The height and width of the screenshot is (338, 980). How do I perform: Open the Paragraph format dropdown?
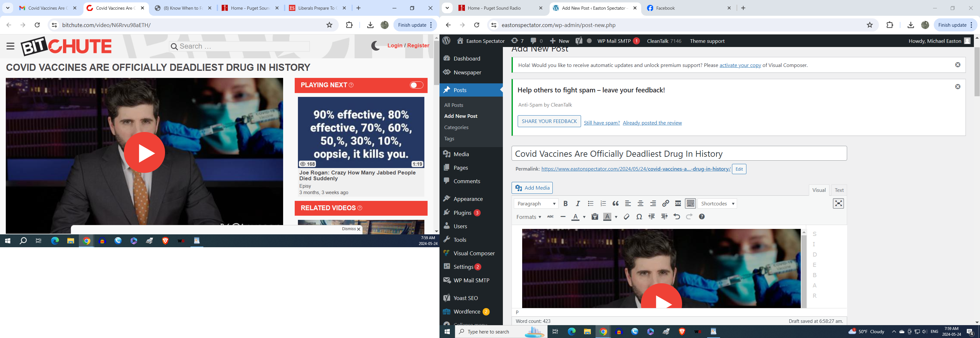click(x=536, y=204)
